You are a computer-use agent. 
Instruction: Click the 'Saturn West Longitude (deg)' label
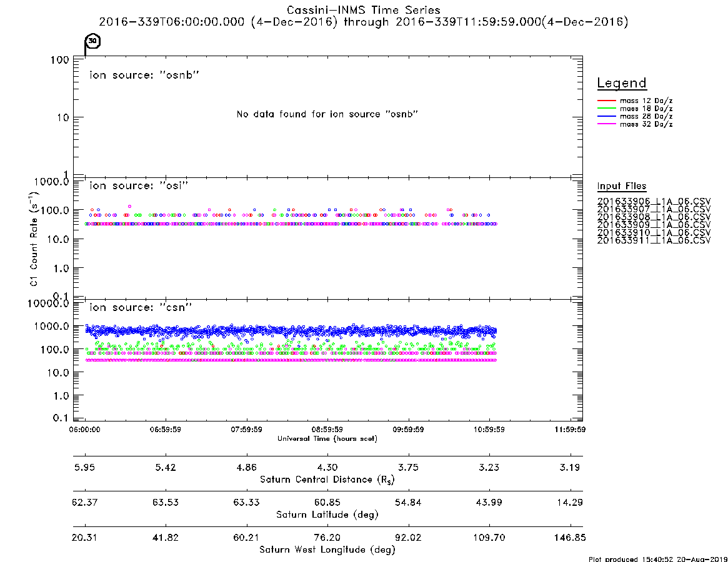click(327, 550)
